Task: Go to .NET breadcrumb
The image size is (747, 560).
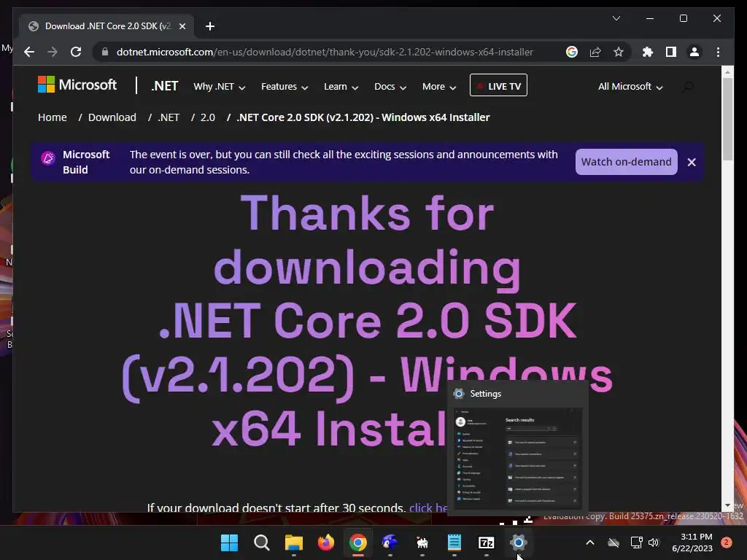Action: pyautogui.click(x=169, y=117)
